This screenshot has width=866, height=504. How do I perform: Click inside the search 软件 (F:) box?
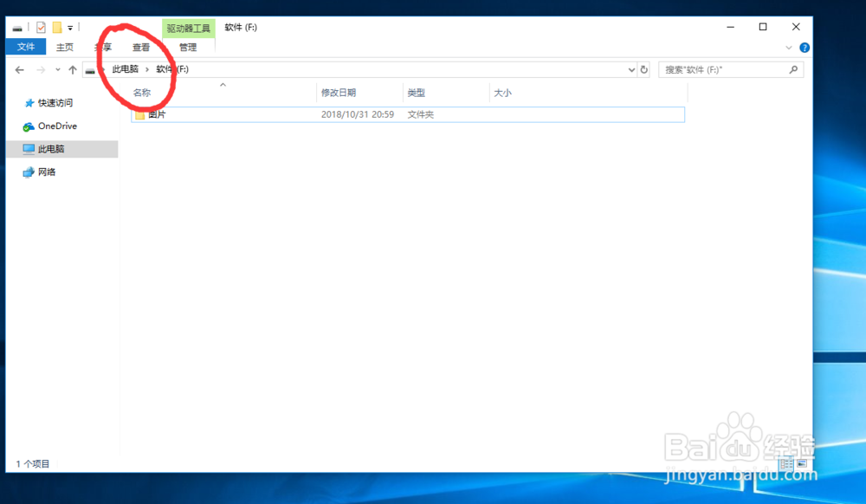pyautogui.click(x=727, y=68)
